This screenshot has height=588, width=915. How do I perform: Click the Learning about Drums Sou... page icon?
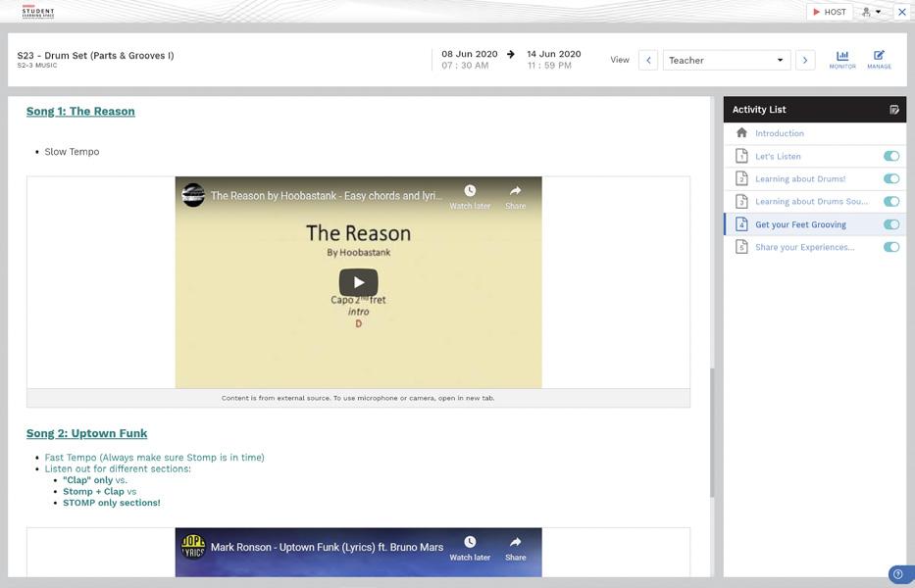(x=741, y=201)
